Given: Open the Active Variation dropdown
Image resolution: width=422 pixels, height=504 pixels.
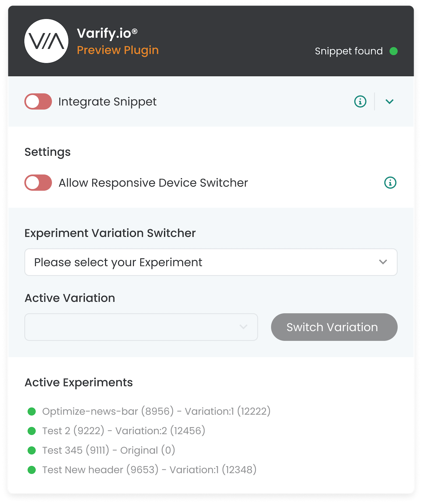Looking at the screenshot, I should (141, 327).
